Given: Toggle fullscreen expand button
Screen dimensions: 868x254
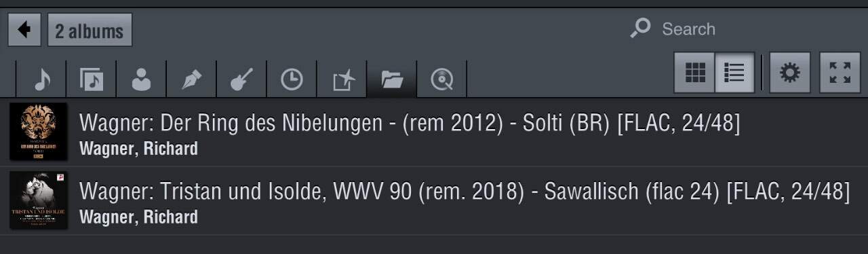Looking at the screenshot, I should click(840, 72).
